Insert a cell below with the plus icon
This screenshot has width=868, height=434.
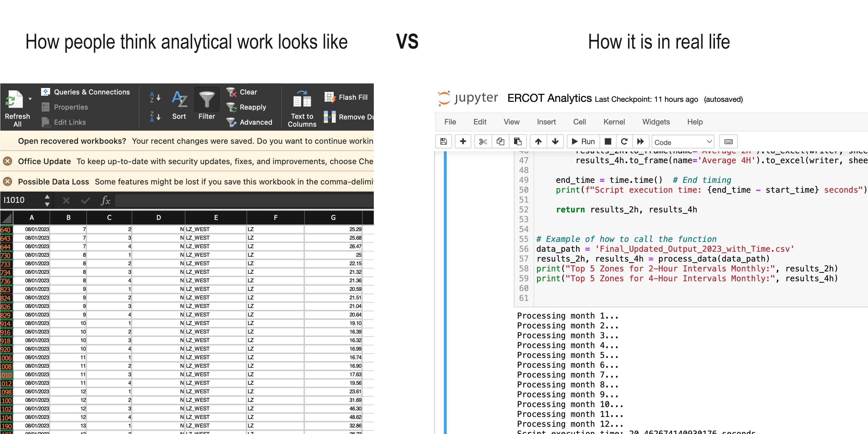click(463, 141)
